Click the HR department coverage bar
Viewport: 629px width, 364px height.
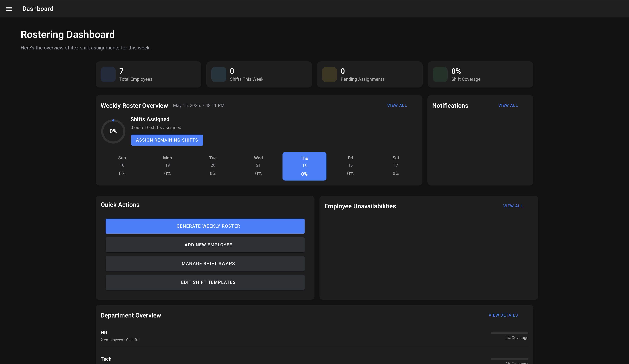pos(509,333)
